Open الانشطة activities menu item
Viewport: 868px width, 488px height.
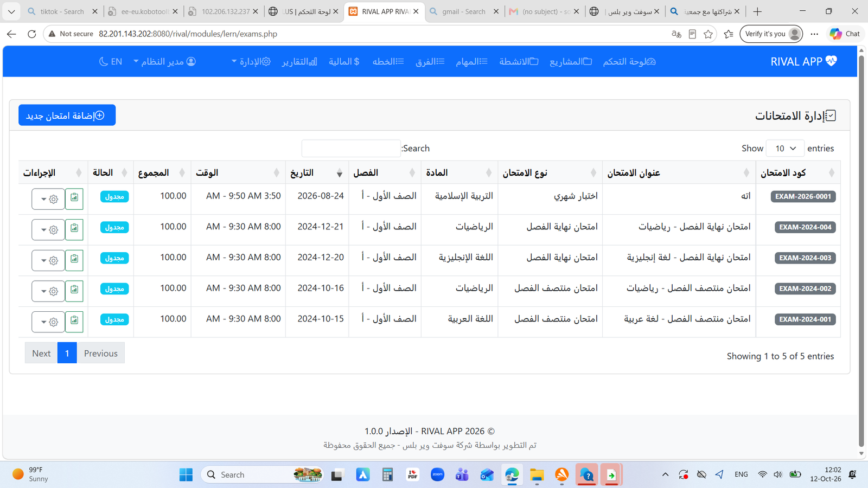pyautogui.click(x=519, y=61)
